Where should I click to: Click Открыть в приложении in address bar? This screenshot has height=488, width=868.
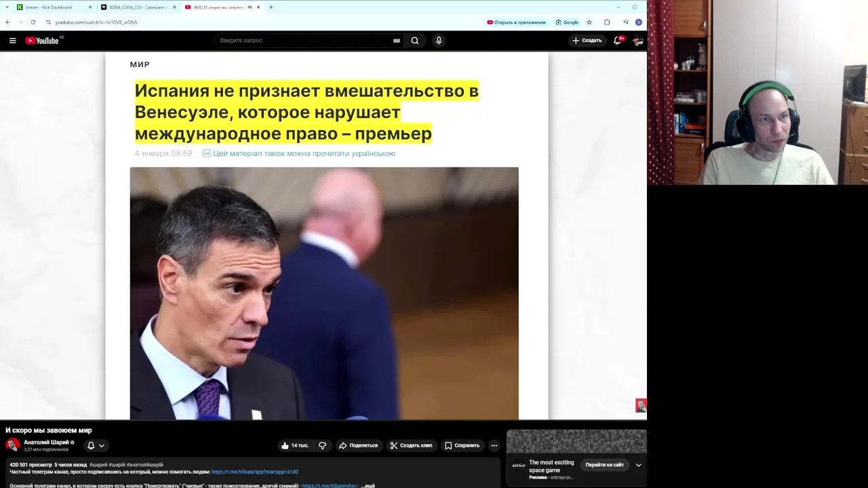tap(516, 22)
